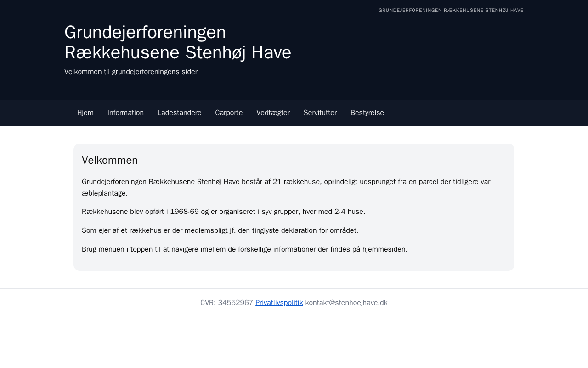Click the small uppercase site name top right
This screenshot has height=368, width=588.
tap(451, 10)
